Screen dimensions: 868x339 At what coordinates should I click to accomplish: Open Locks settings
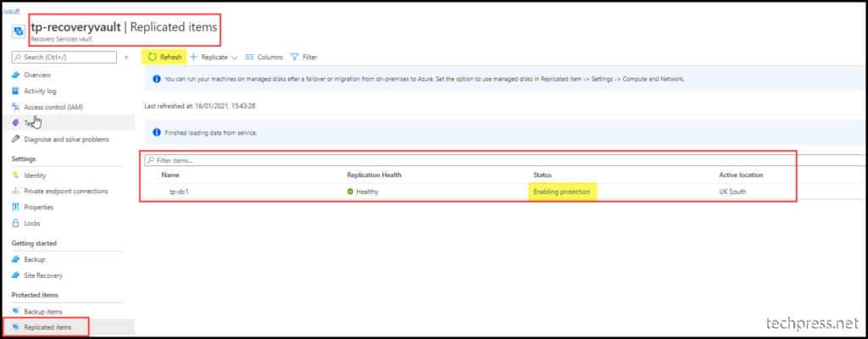click(32, 223)
